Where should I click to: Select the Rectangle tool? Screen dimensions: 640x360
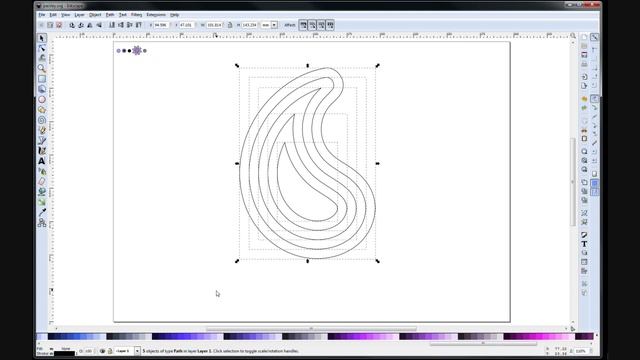pyautogui.click(x=42, y=79)
